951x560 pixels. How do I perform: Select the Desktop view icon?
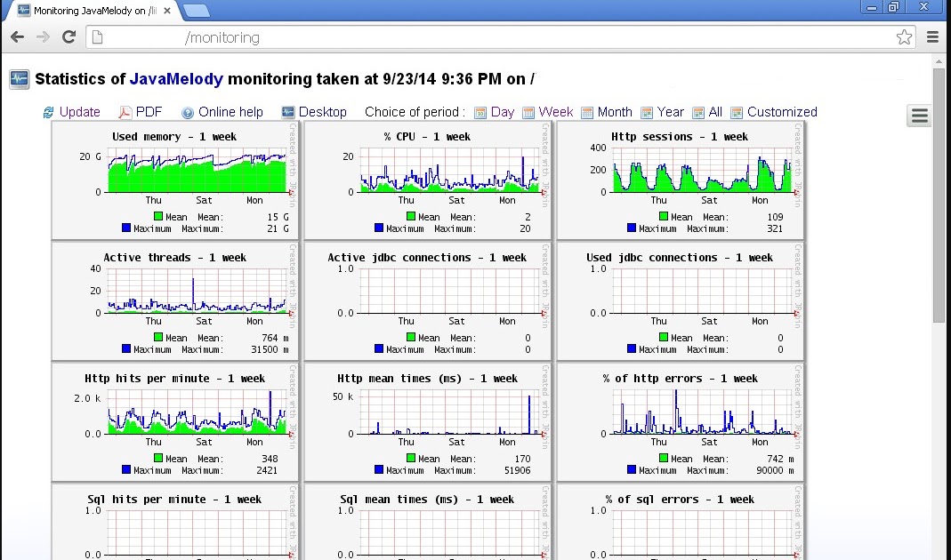pos(286,112)
